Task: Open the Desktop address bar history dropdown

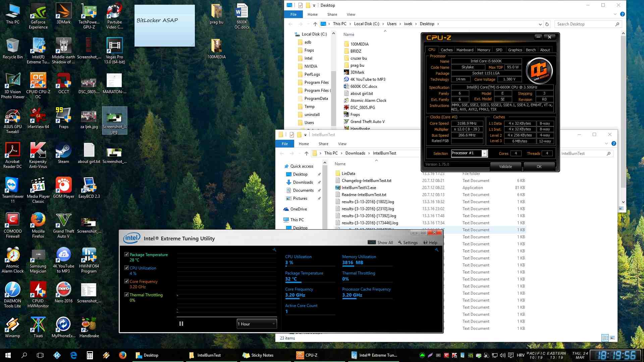Action: click(540, 24)
